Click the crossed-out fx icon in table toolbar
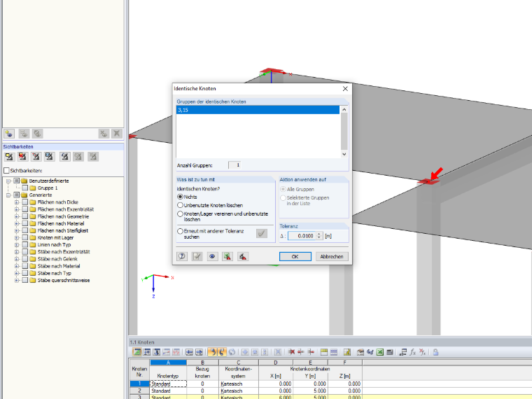The image size is (532, 399). pyautogui.click(x=422, y=352)
